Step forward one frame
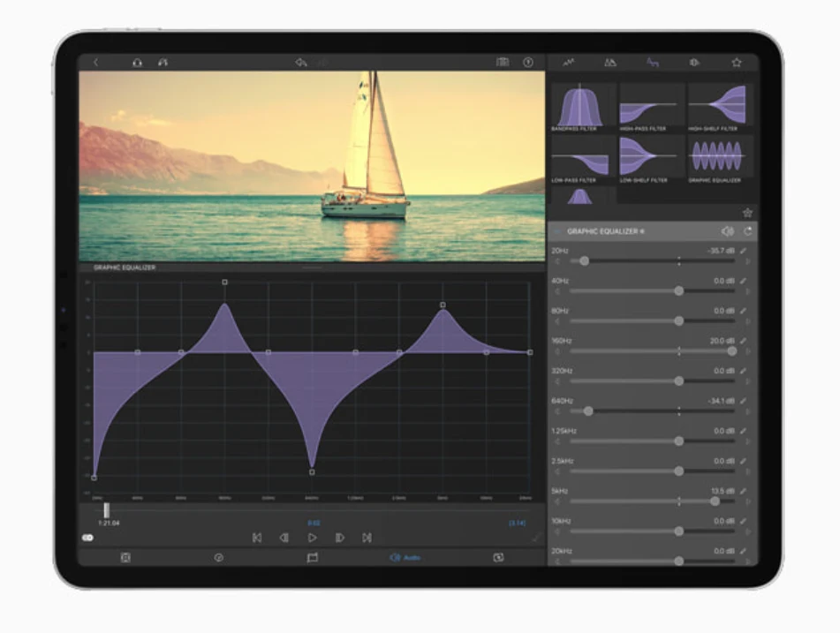Viewport: 840px width, 633px height. point(339,538)
